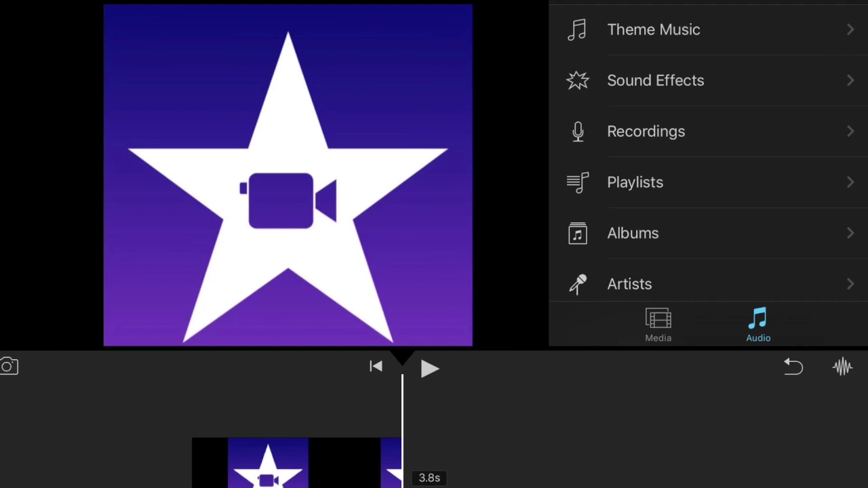This screenshot has width=868, height=488.
Task: Undo the last edit
Action: tap(793, 367)
